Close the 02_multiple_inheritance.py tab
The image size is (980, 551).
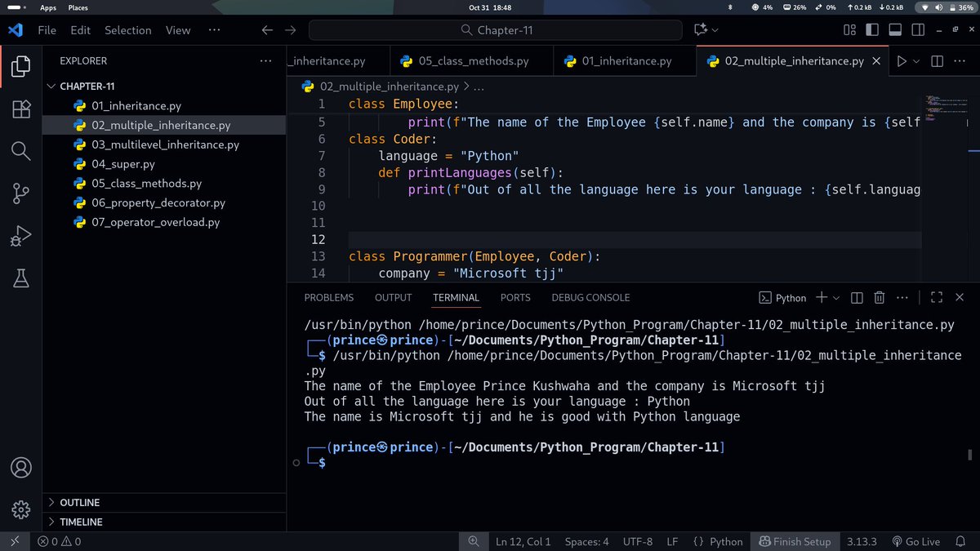(x=877, y=61)
